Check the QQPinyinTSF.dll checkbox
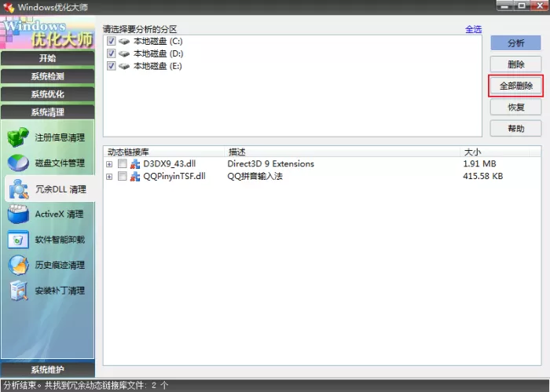This screenshot has width=550, height=392. click(122, 176)
